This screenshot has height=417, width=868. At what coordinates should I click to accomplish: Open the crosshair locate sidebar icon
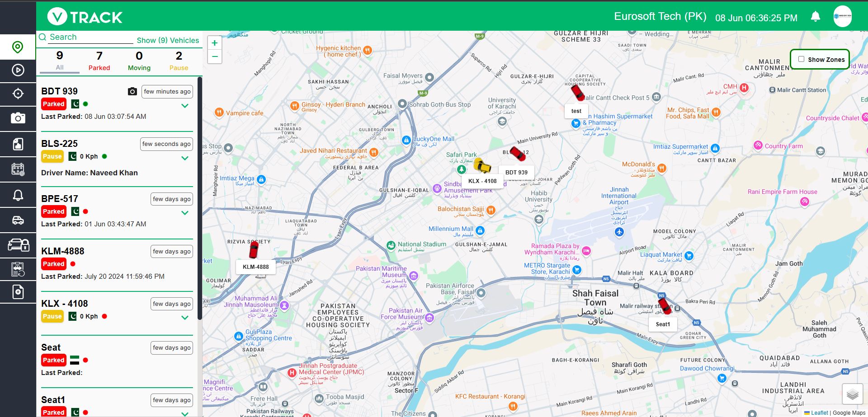pos(18,94)
